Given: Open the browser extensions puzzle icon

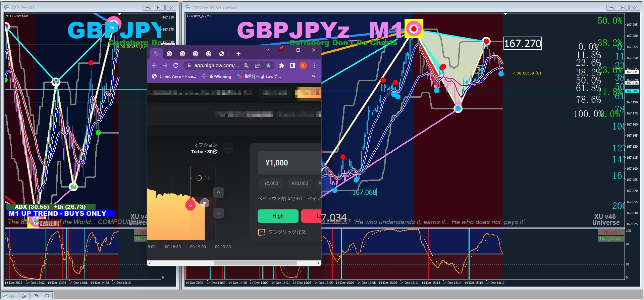Looking at the screenshot, I should click(x=282, y=65).
